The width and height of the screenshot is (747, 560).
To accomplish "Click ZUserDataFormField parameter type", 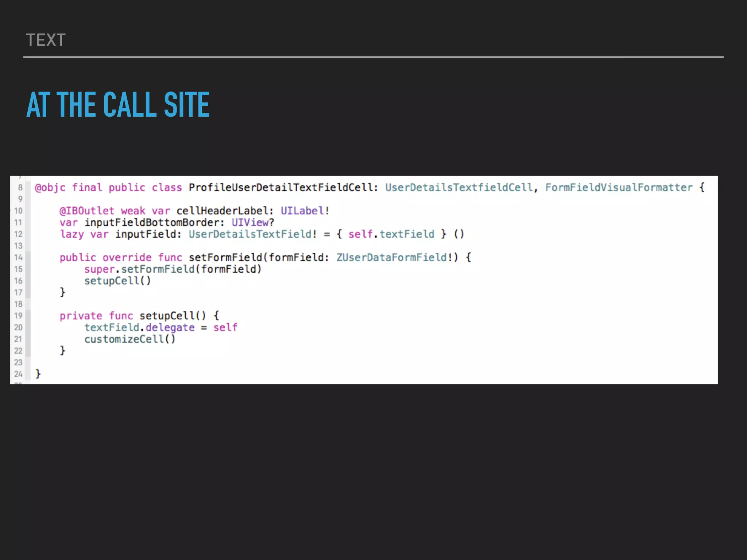I will pos(392,258).
